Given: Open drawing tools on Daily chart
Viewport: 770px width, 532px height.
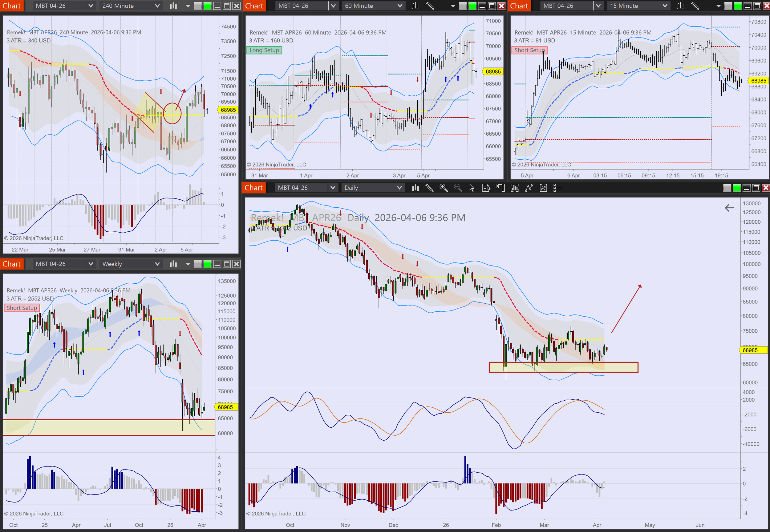Looking at the screenshot, I should [x=429, y=188].
